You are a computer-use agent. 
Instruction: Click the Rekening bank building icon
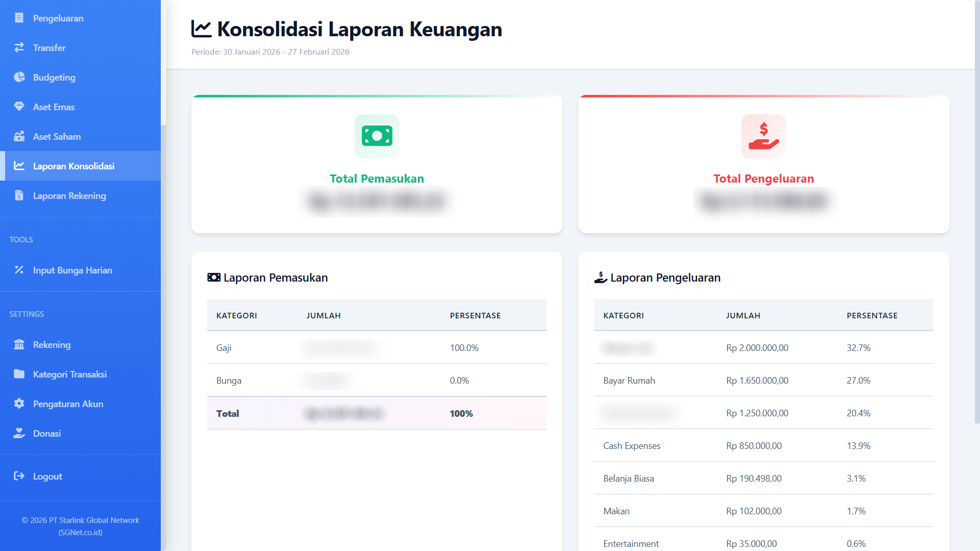coord(19,344)
